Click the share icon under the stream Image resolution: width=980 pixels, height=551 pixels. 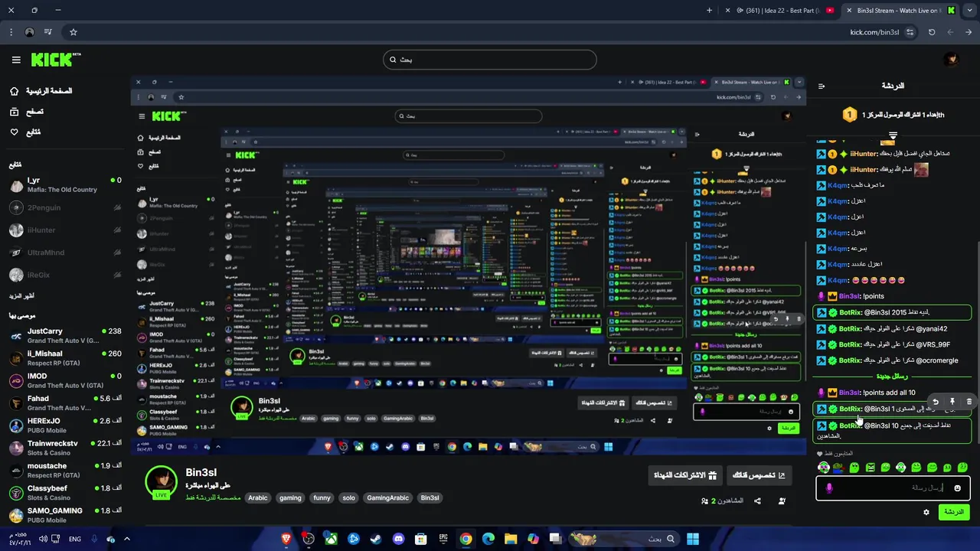pos(757,501)
